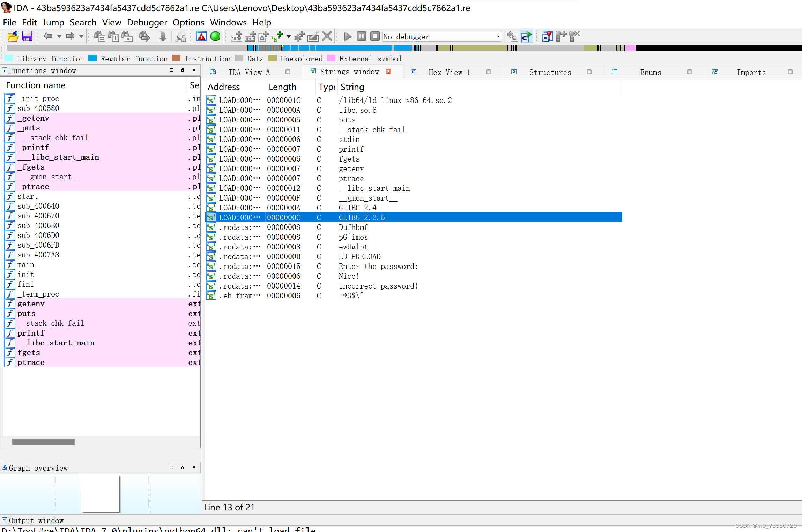Navigate back with the back arrow
The image size is (802, 532).
[49, 36]
